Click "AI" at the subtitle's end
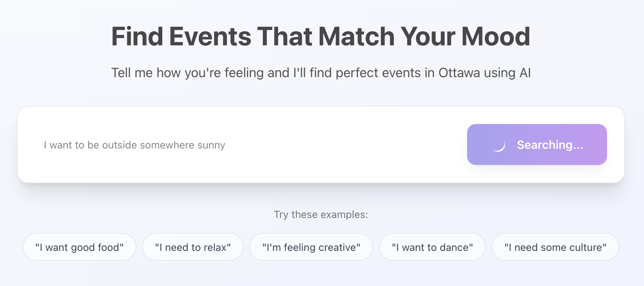644x286 pixels. (x=525, y=73)
